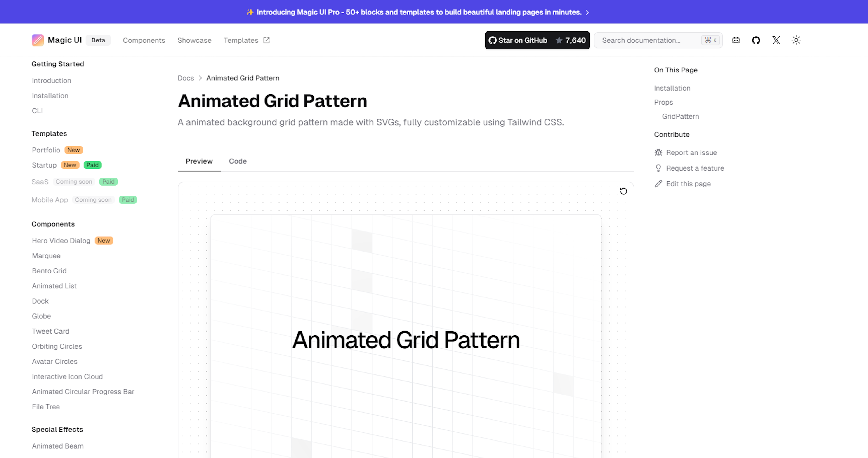Click the Discord icon in navbar
This screenshot has width=868, height=458.
(x=736, y=40)
